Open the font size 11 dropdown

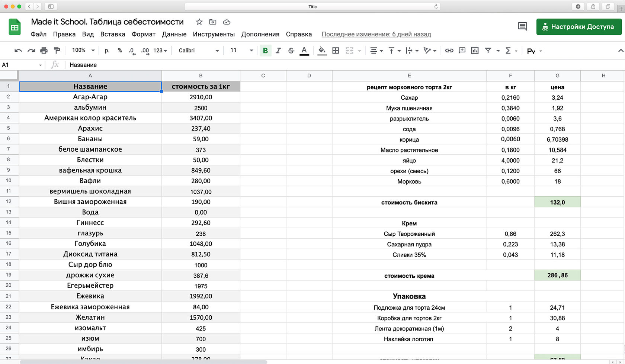[241, 51]
